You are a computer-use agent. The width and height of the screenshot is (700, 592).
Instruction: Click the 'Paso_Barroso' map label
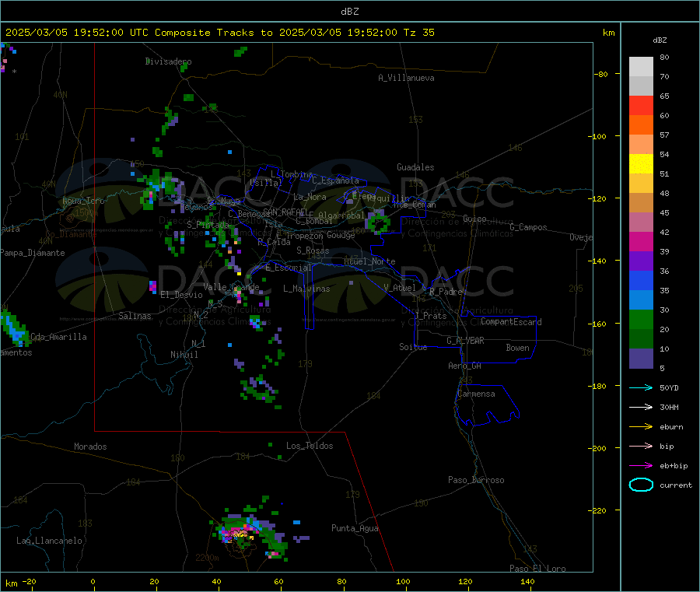click(x=476, y=480)
